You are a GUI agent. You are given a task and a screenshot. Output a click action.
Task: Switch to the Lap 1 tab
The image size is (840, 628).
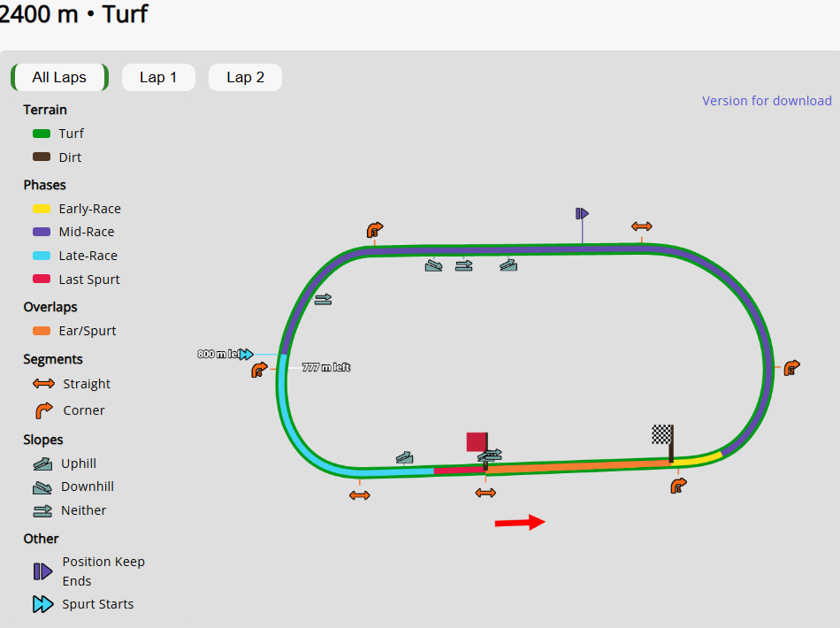point(158,77)
